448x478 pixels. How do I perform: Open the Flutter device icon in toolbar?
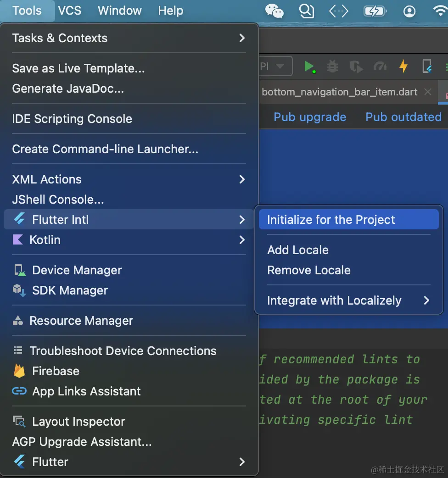click(x=427, y=67)
